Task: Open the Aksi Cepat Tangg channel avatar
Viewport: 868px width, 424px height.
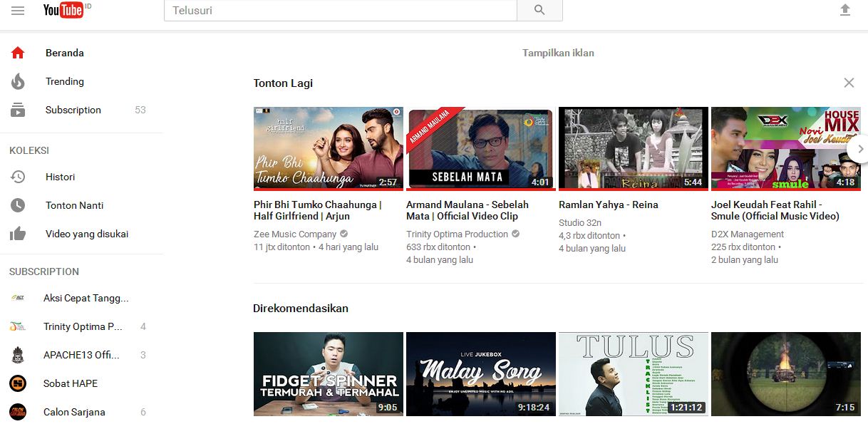Action: tap(19, 298)
